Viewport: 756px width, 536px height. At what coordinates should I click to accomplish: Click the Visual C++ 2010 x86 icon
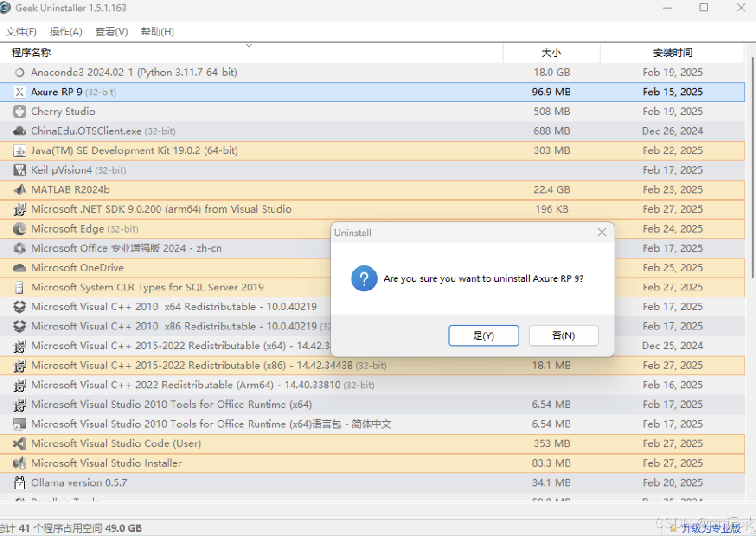pyautogui.click(x=19, y=326)
